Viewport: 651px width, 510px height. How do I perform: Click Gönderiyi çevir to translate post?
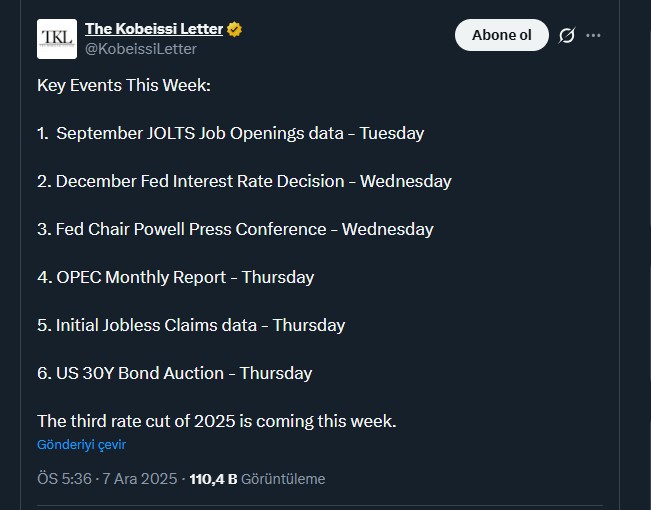81,444
